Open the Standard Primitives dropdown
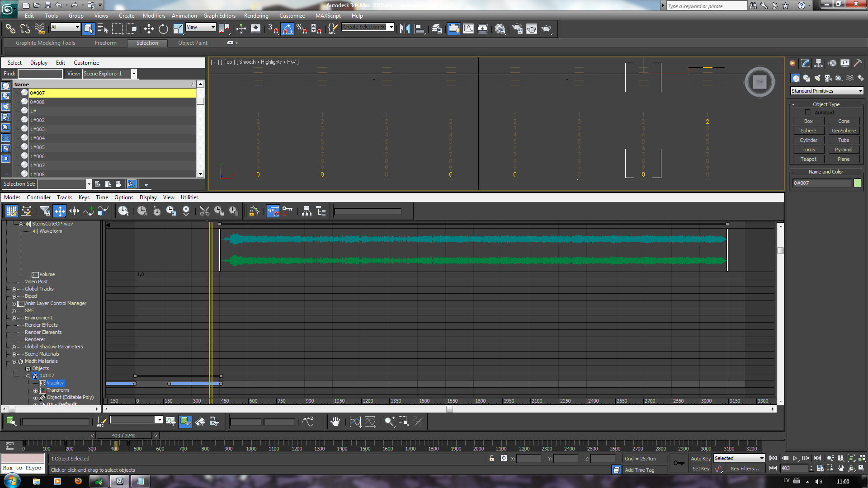 coord(826,91)
